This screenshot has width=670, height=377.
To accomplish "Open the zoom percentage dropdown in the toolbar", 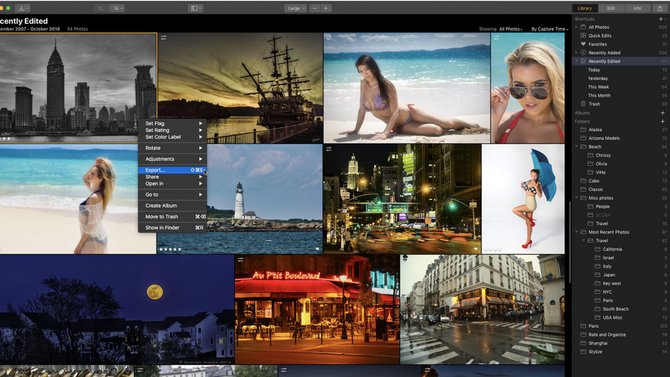I will click(x=118, y=8).
